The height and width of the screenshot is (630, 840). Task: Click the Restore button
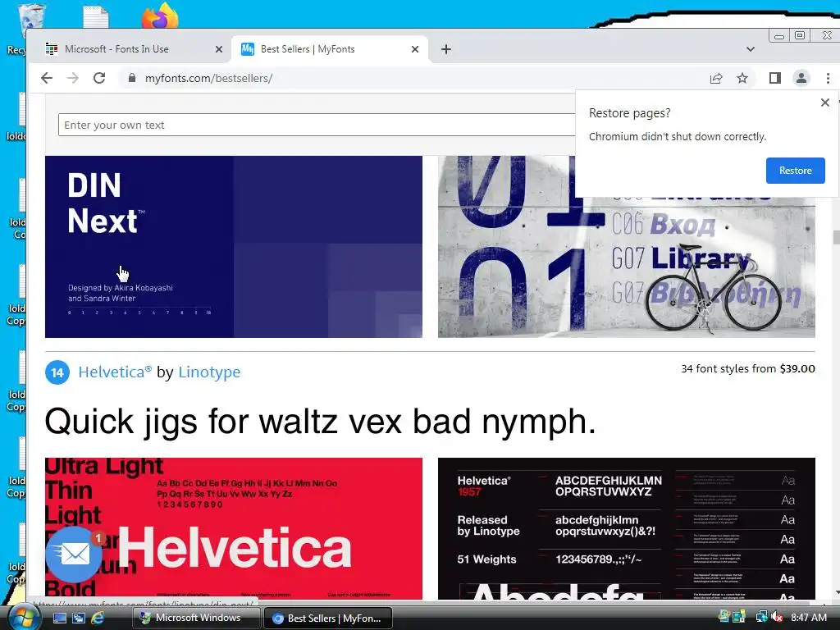795,171
